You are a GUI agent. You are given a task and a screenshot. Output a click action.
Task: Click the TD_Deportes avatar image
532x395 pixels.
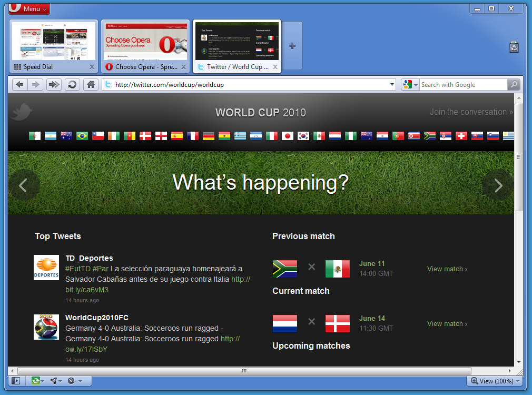46,268
